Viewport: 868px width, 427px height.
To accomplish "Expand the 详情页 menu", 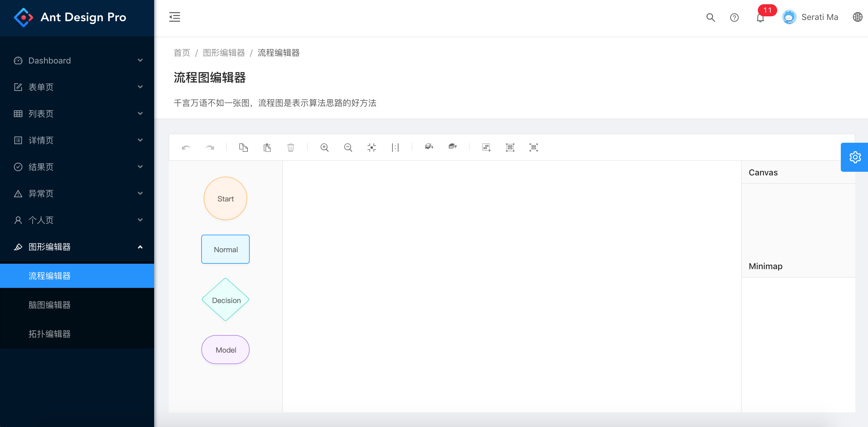I will pyautogui.click(x=77, y=140).
